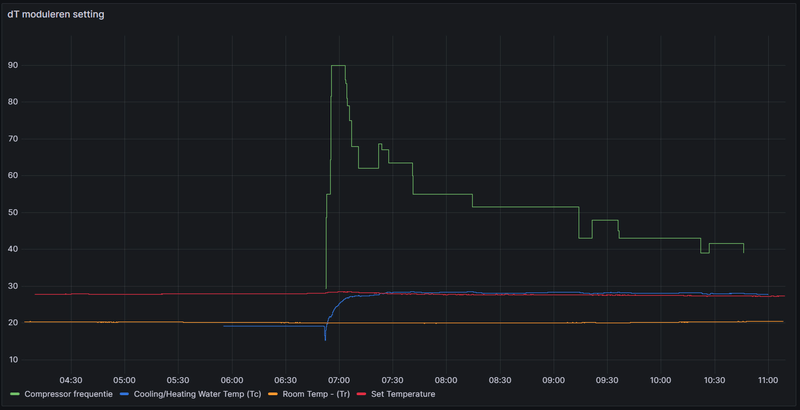Click the 08:00 time axis label

point(446,380)
